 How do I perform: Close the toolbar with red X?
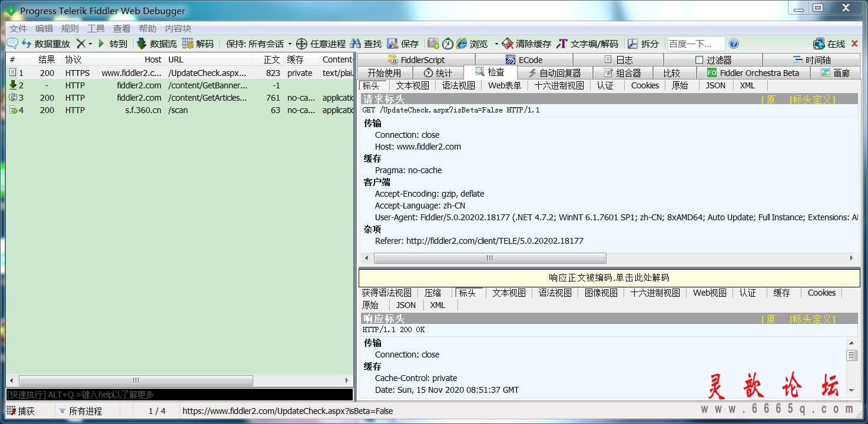(854, 44)
